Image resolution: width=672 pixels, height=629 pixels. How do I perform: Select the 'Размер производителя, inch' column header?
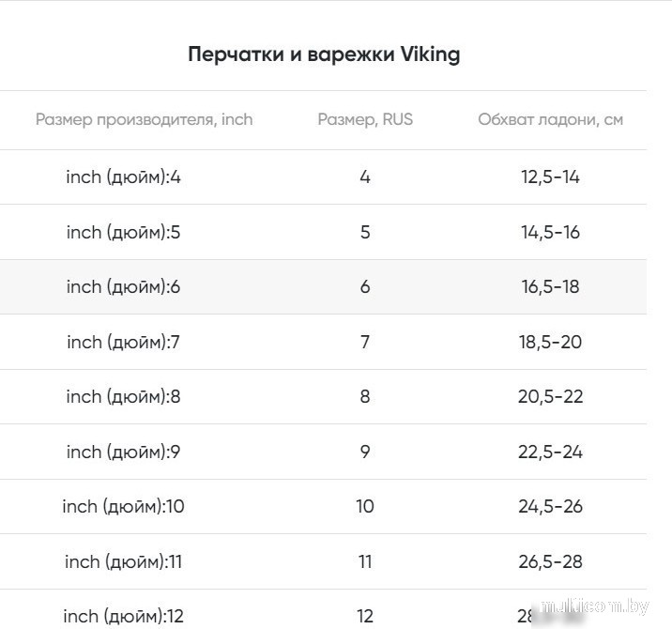tap(144, 119)
